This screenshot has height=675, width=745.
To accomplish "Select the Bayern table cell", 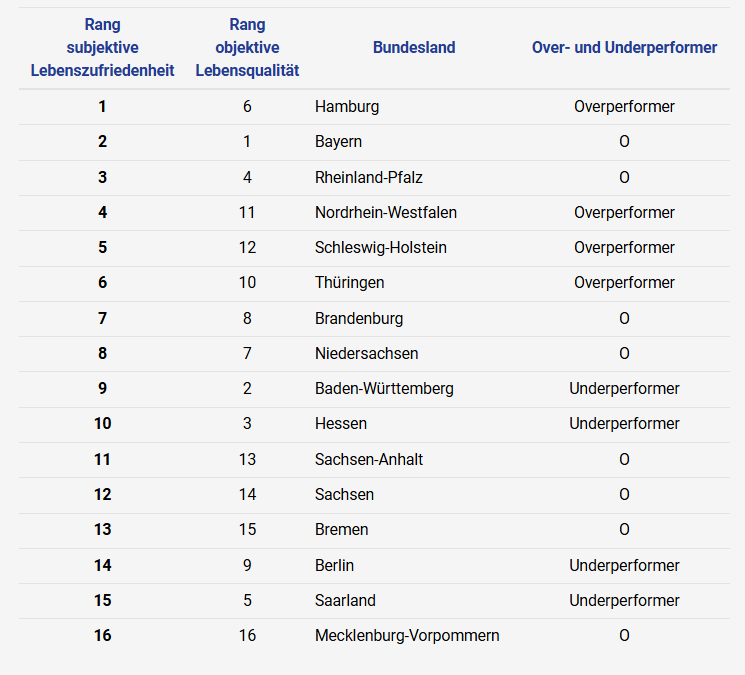I will point(338,142).
